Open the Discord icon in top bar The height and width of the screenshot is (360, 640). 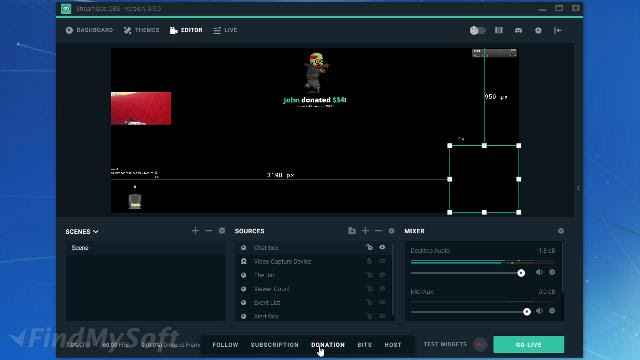(518, 30)
